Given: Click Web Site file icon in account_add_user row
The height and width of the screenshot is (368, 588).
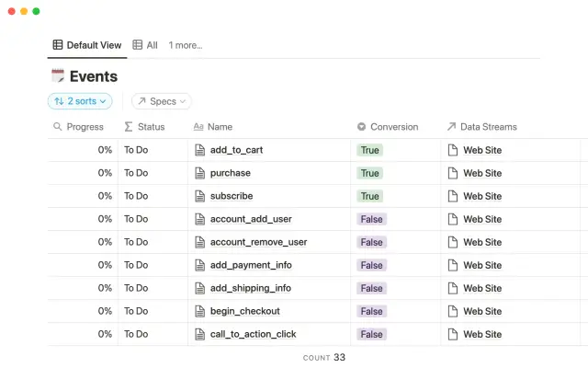Looking at the screenshot, I should click(x=453, y=219).
